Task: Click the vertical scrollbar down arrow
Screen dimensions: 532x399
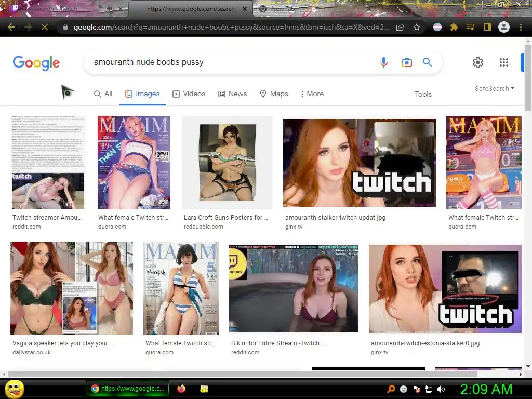Action: point(528,366)
